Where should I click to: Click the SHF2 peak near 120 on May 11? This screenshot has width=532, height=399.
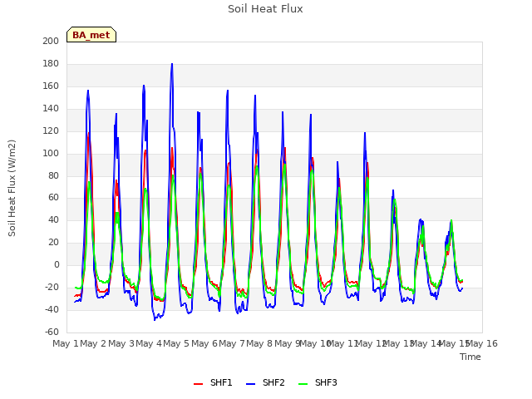[365, 133]
